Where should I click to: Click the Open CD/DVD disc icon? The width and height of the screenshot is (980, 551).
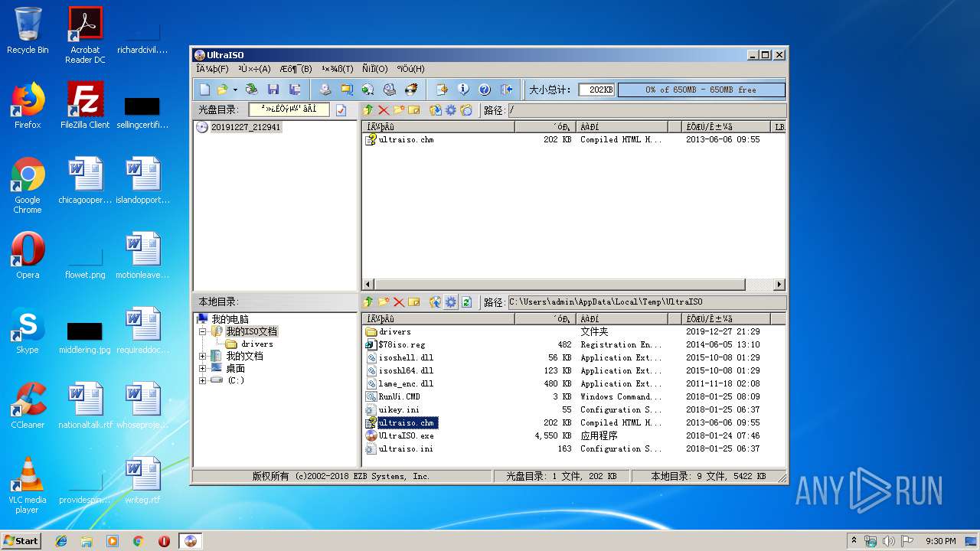(251, 90)
